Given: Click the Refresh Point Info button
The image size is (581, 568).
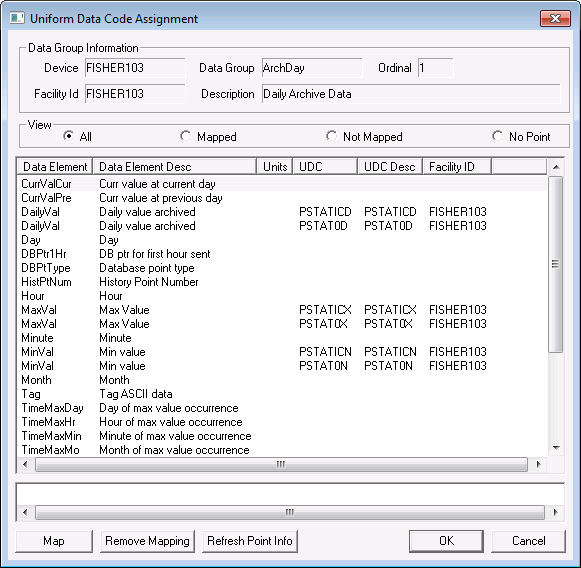Looking at the screenshot, I should [250, 541].
